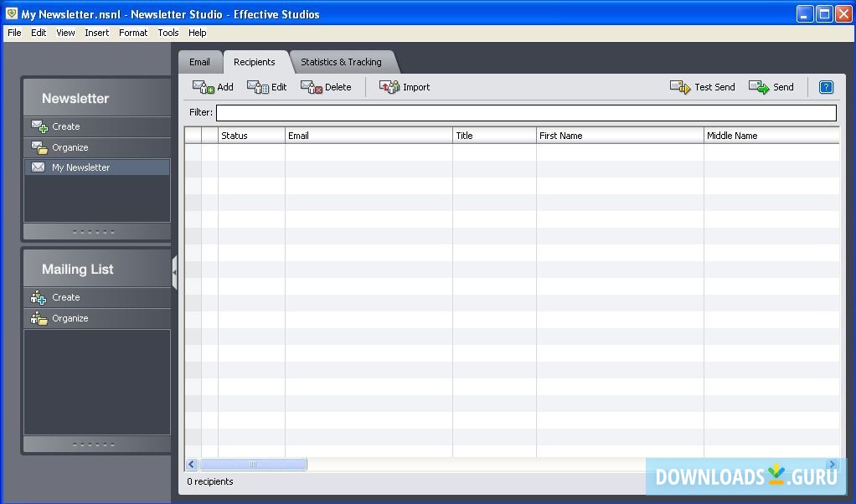Click the Mailing List panel bottom grip handle
The image size is (856, 504).
click(95, 445)
